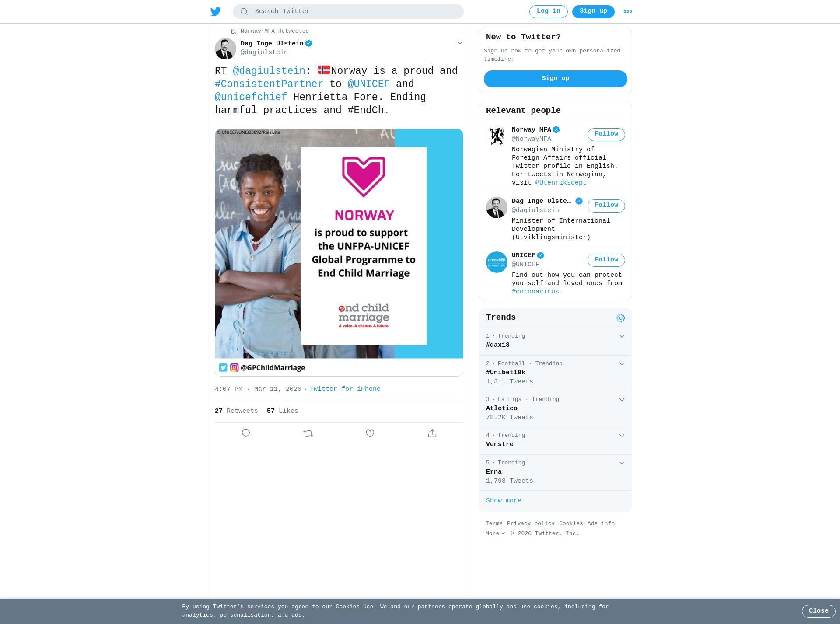This screenshot has height=624, width=840.
Task: Follow the UNICEF account
Action: (606, 260)
